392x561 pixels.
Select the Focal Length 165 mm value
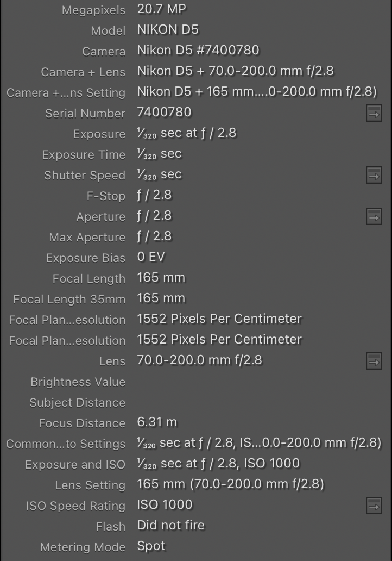(x=161, y=278)
